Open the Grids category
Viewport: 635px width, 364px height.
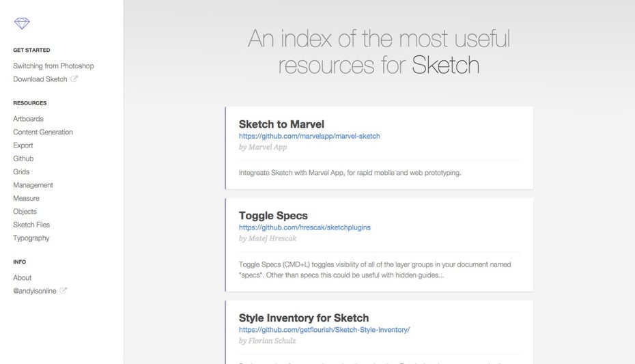(21, 171)
